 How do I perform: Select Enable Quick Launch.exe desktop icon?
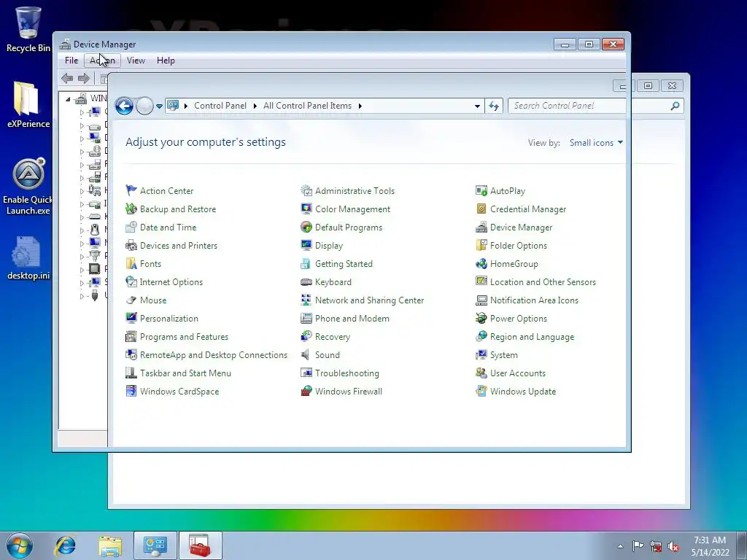28,187
